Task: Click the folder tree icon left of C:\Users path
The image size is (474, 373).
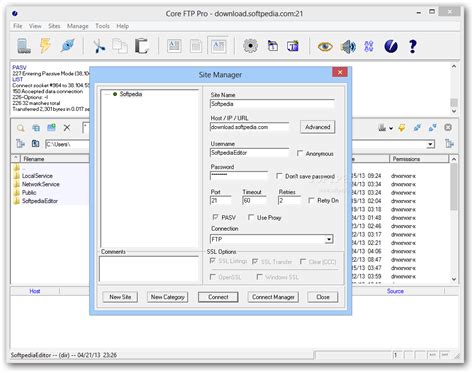Action: click(x=20, y=144)
